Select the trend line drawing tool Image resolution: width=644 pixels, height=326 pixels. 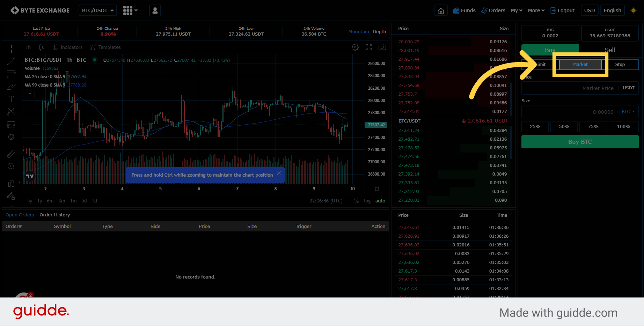11,61
